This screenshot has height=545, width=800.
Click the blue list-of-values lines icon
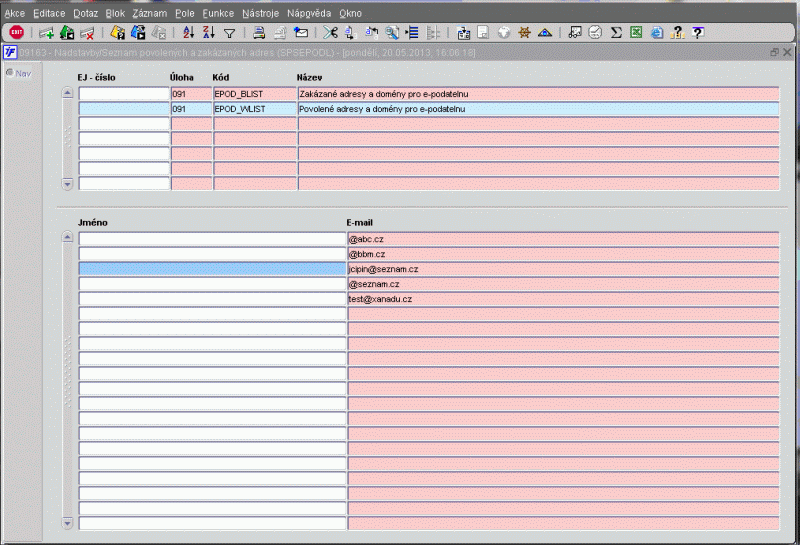tap(412, 33)
